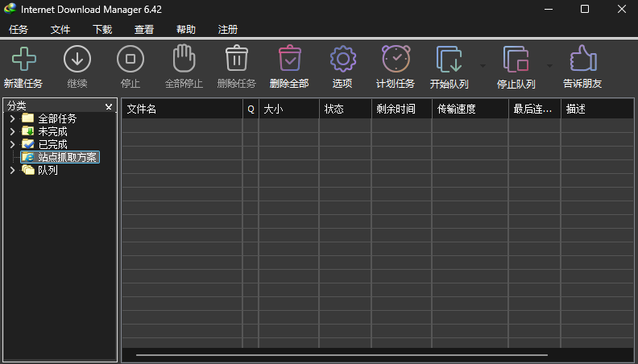
Task: Click the Stop Queue (停止队列) icon
Action: click(x=516, y=60)
